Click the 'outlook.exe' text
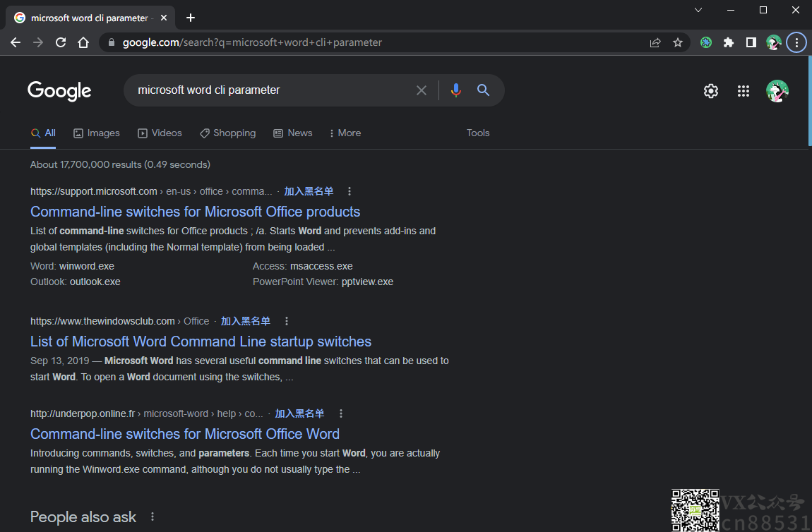 click(95, 282)
